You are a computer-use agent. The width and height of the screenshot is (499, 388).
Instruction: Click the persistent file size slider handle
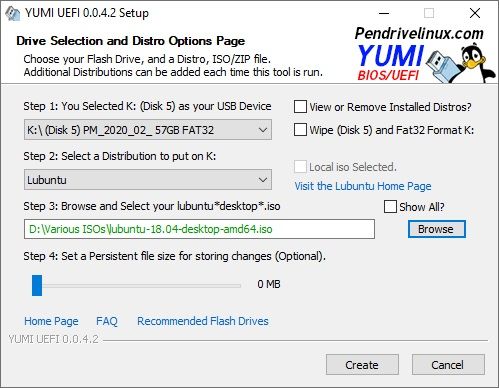click(37, 285)
